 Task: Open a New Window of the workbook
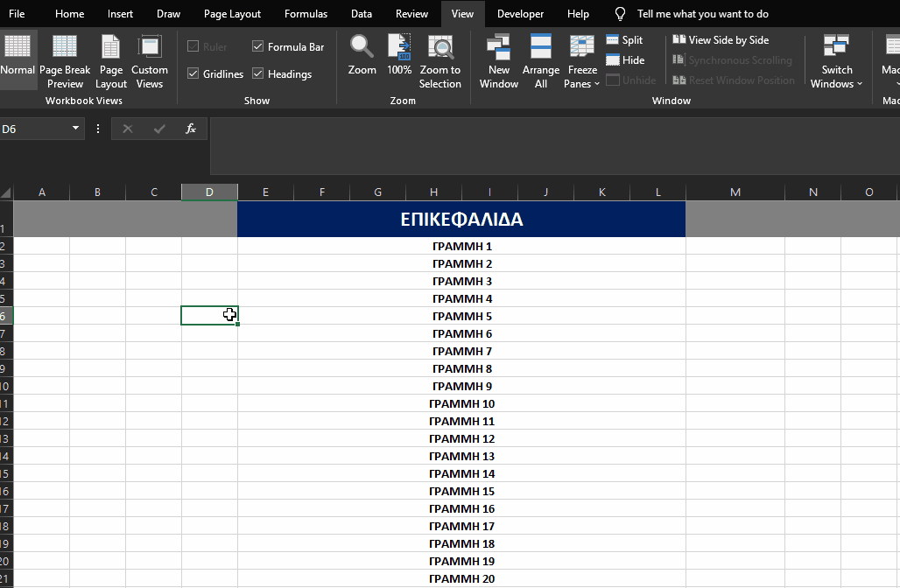coord(498,59)
